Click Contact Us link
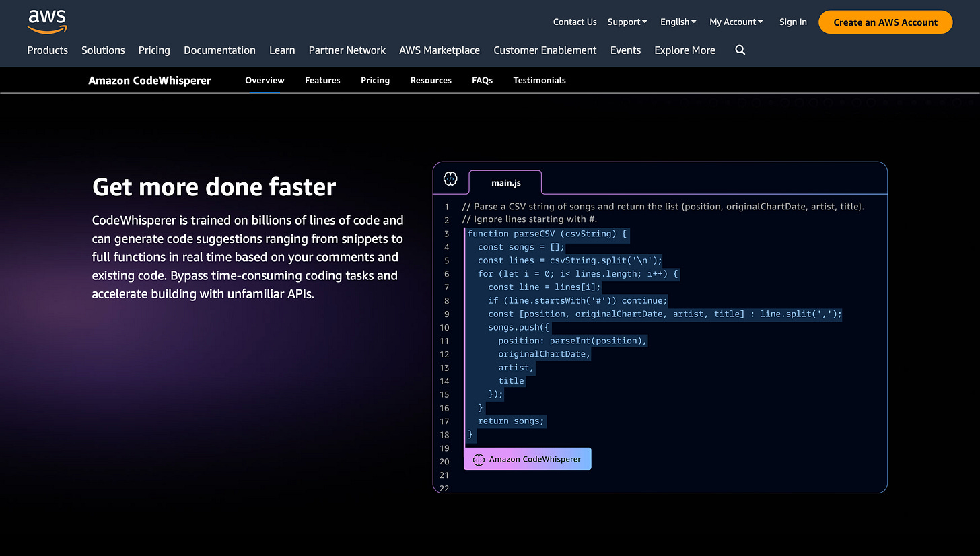This screenshot has width=980, height=556. pos(575,22)
